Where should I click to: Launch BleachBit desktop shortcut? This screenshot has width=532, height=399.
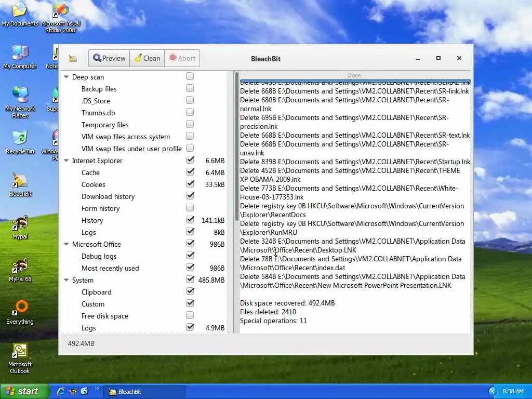pyautogui.click(x=20, y=185)
